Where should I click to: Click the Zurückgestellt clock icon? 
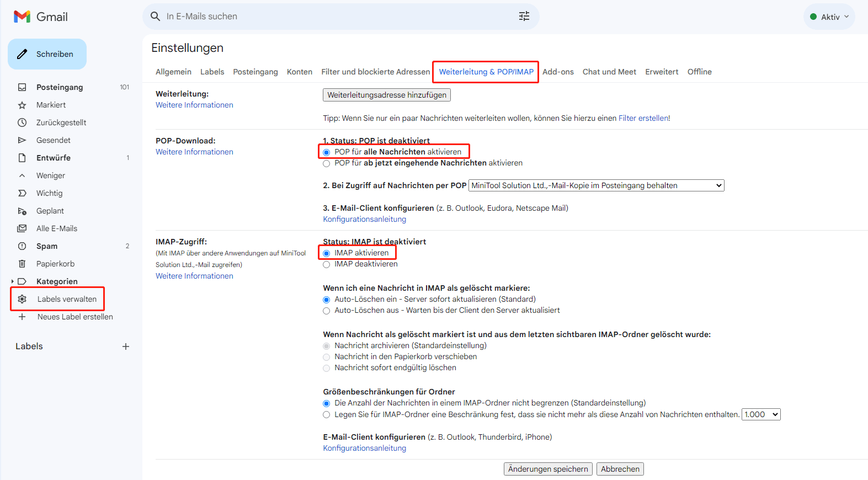[22, 122]
